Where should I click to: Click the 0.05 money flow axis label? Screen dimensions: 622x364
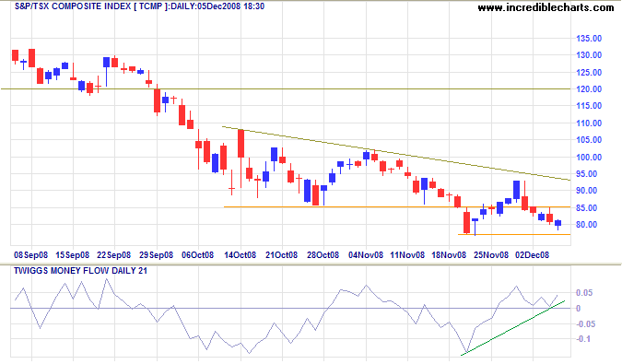coord(584,293)
